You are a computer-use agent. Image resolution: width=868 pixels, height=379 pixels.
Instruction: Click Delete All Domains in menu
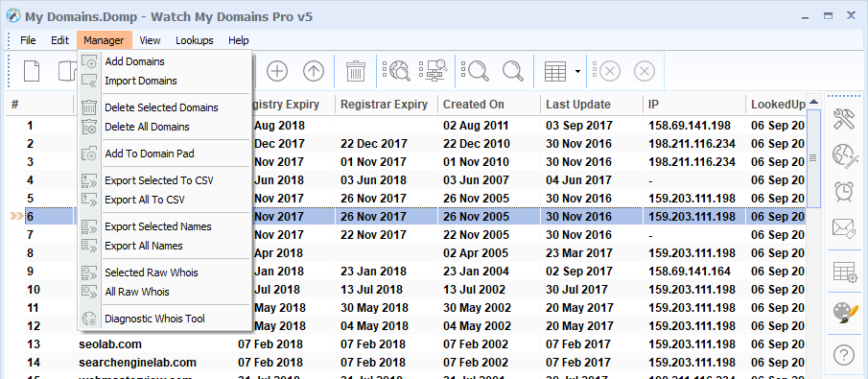click(x=148, y=127)
